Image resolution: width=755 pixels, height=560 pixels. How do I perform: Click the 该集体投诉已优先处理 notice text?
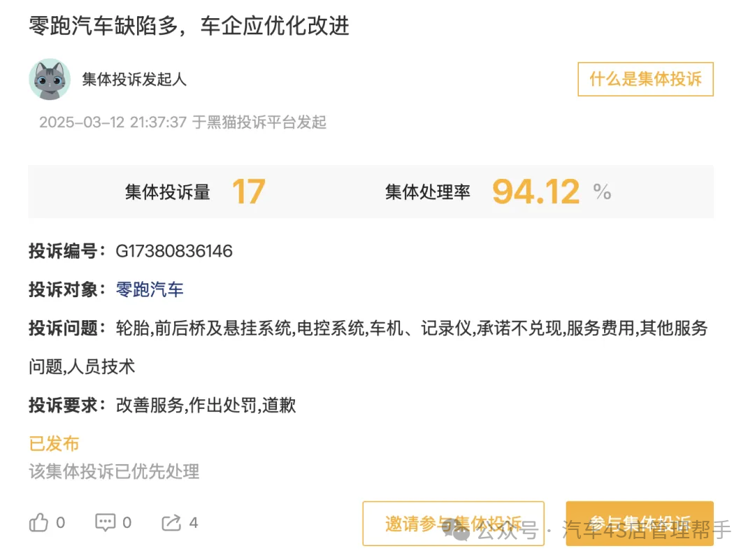tap(114, 471)
